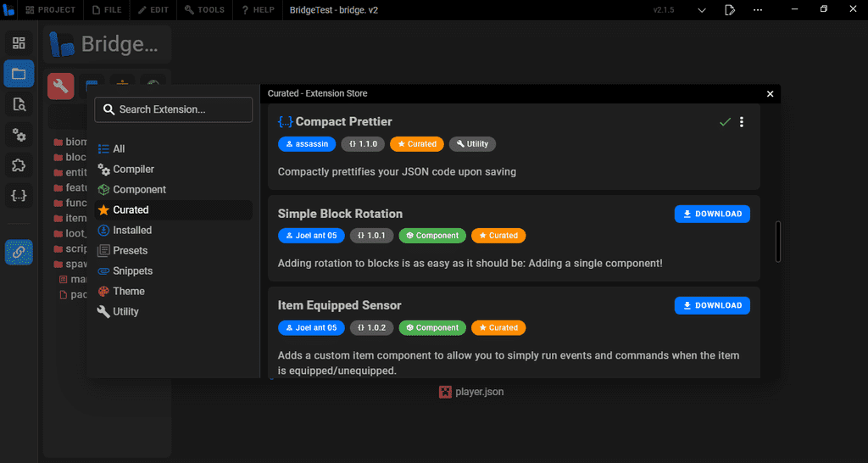This screenshot has height=463, width=868.
Task: Download the Simple Block Rotation extension
Action: (x=712, y=214)
